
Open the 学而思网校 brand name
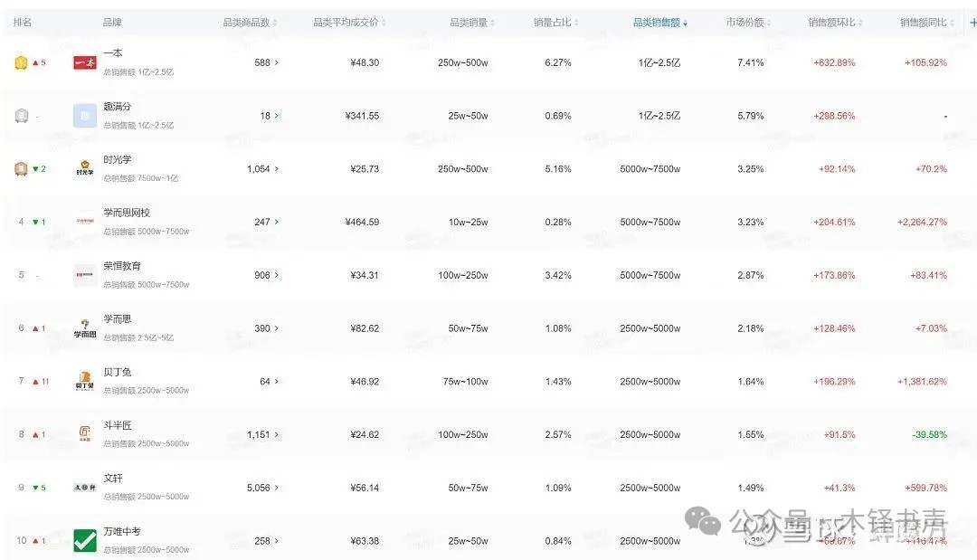pyautogui.click(x=127, y=213)
